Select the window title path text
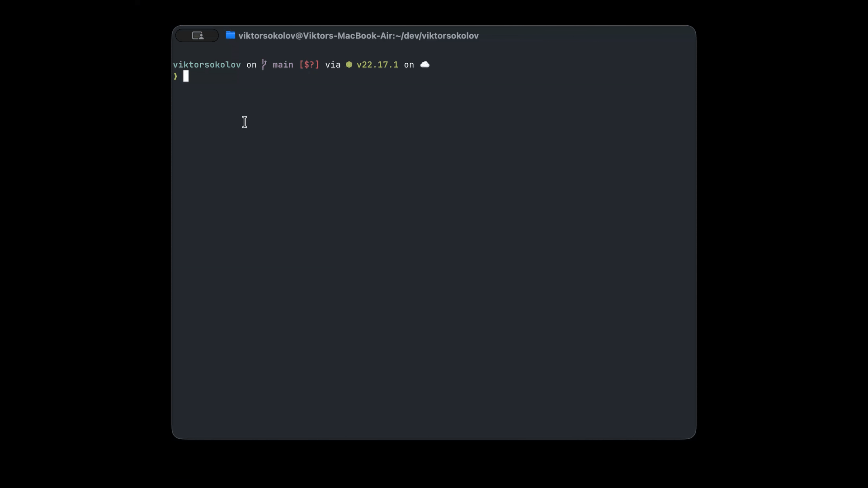868x488 pixels. (359, 35)
